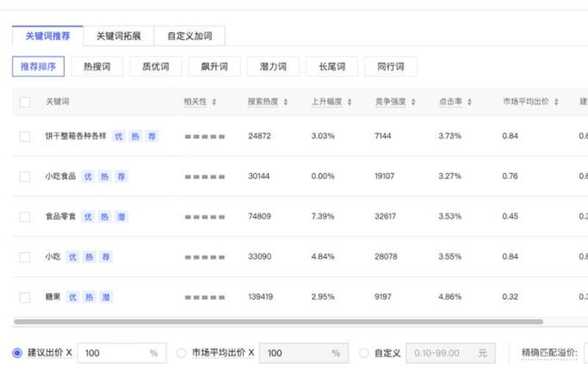Click search heat value 24872

pyautogui.click(x=259, y=136)
